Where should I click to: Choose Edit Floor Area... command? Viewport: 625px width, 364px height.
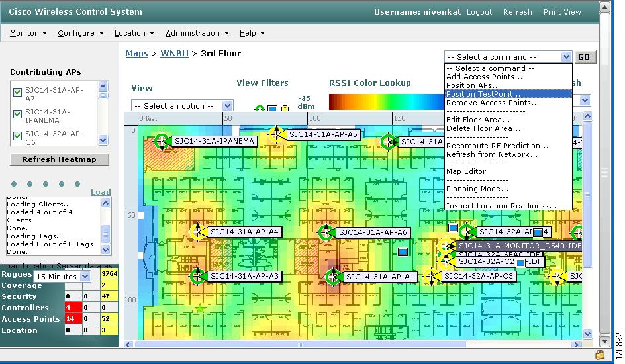pos(508,120)
